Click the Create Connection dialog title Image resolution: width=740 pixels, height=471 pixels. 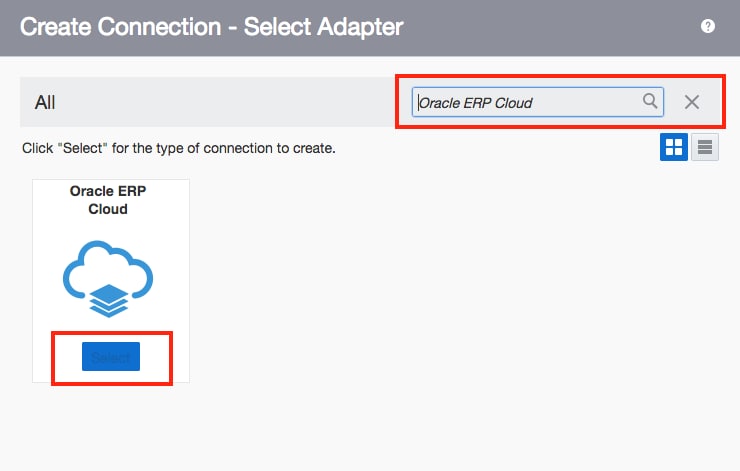[x=211, y=27]
